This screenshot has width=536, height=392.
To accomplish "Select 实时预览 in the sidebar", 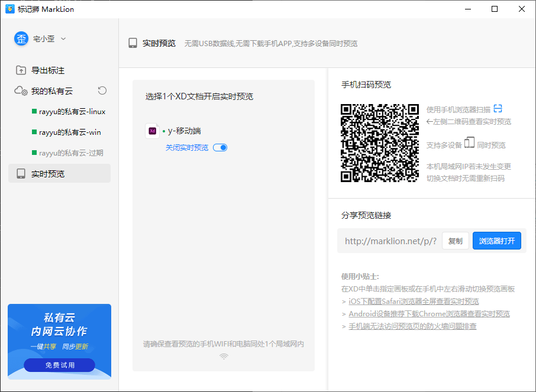I will (47, 174).
